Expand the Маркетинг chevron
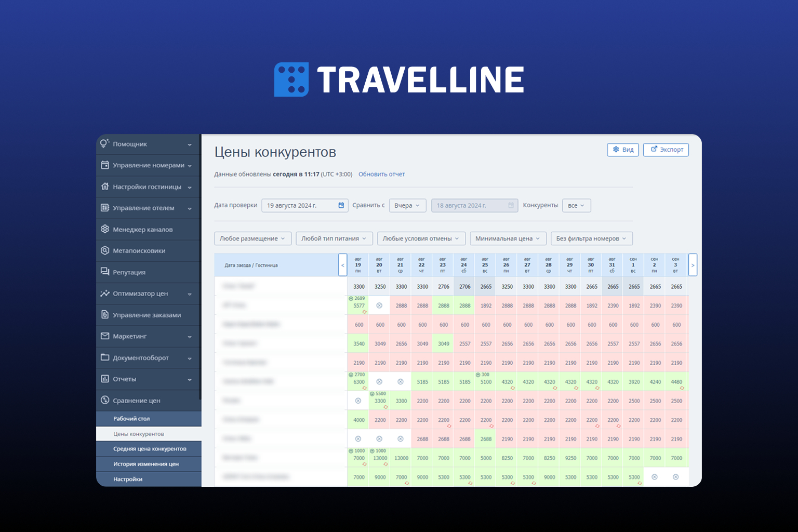 pos(190,337)
